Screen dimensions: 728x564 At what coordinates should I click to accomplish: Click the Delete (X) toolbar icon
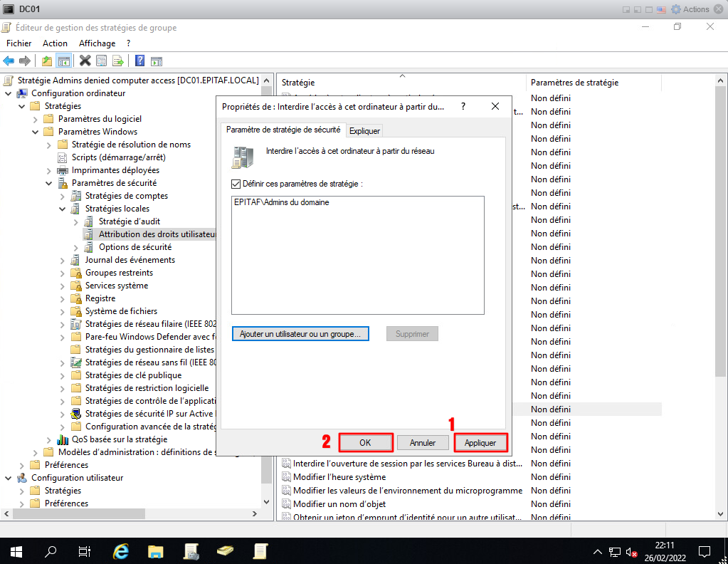(x=85, y=61)
